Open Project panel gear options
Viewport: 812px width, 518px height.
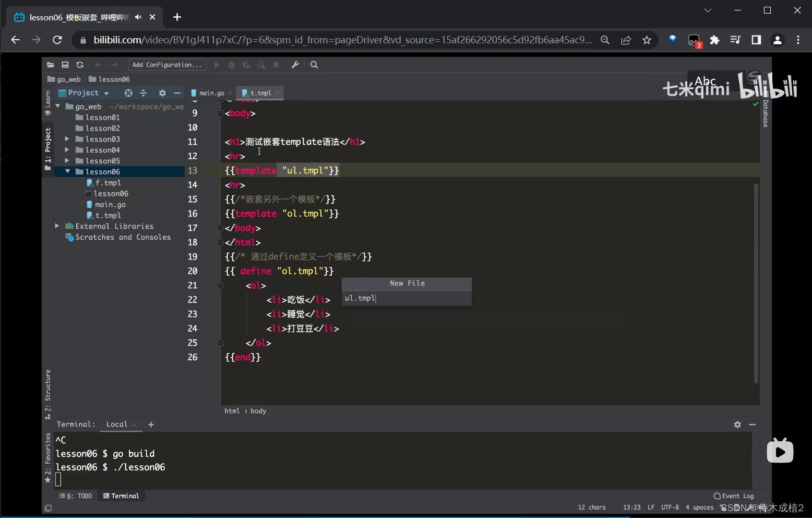(x=162, y=93)
